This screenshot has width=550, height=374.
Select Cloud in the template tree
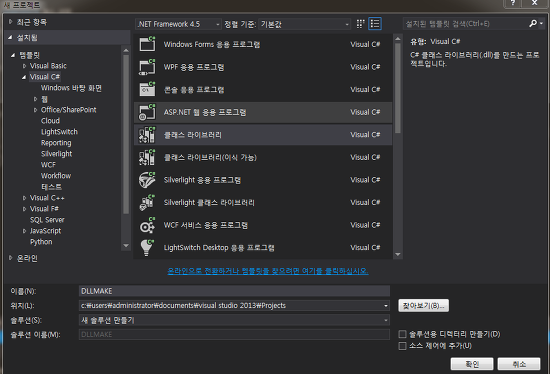point(50,121)
